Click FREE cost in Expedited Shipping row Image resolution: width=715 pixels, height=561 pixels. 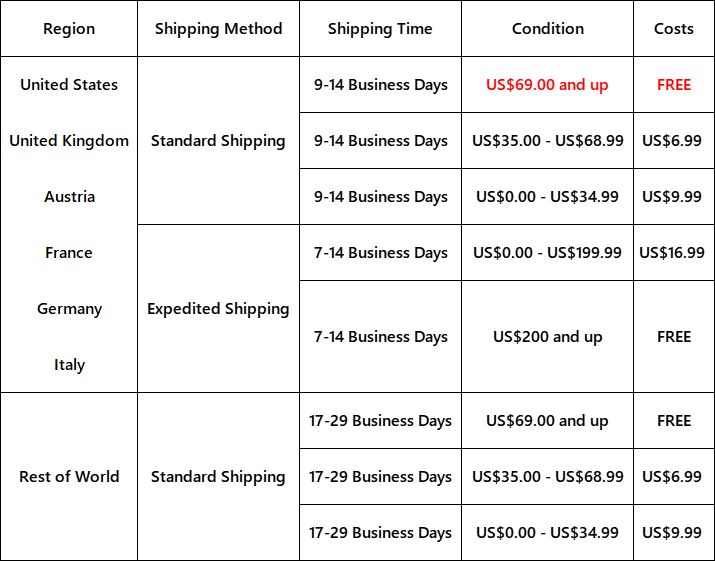(x=673, y=337)
